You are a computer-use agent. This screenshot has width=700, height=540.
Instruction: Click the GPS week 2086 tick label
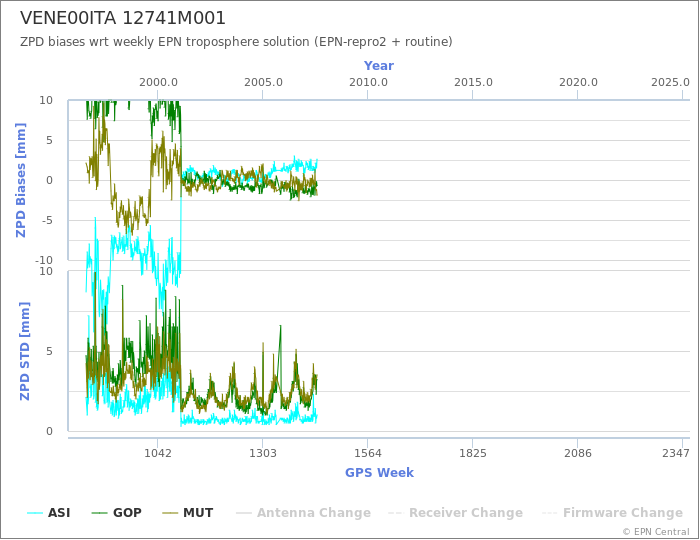coord(578,453)
